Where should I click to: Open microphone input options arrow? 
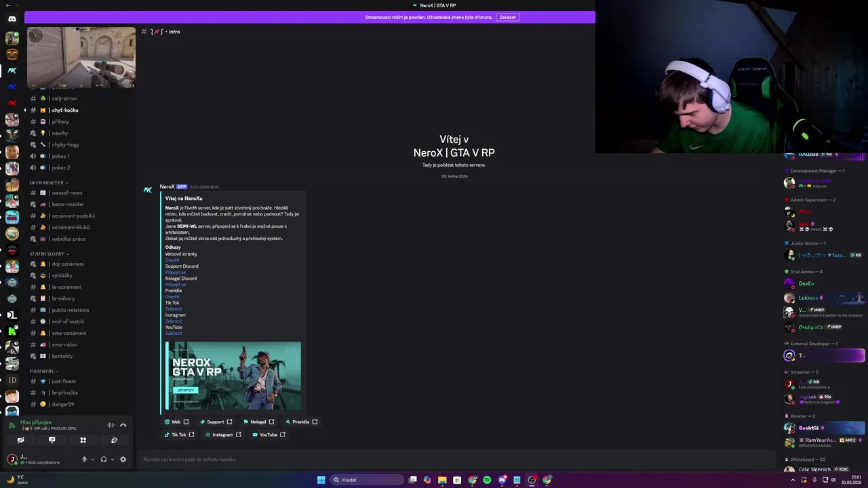point(93,460)
